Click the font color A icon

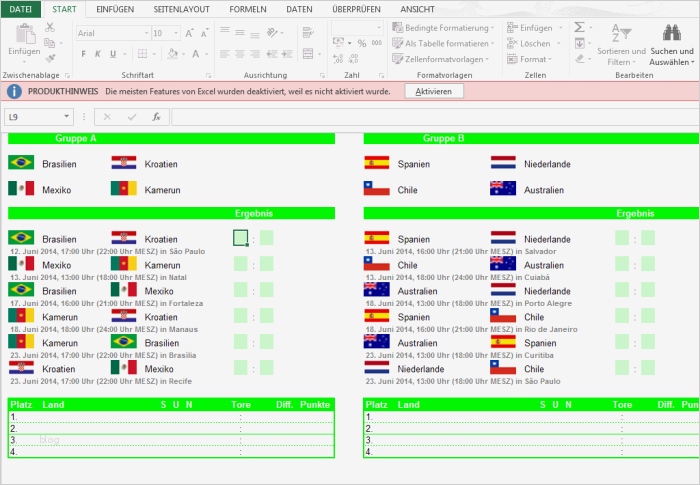click(x=196, y=54)
